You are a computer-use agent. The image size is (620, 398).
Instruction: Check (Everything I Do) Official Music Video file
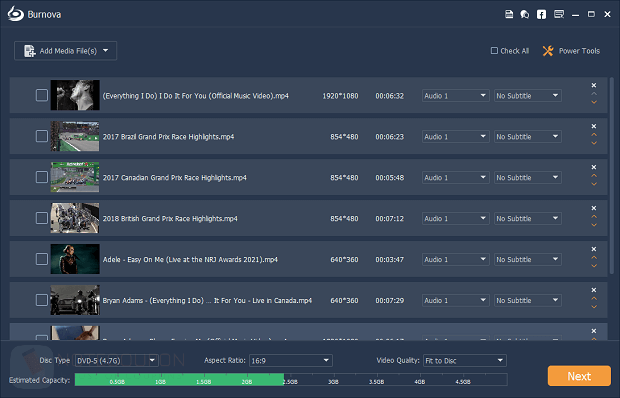[x=42, y=95]
